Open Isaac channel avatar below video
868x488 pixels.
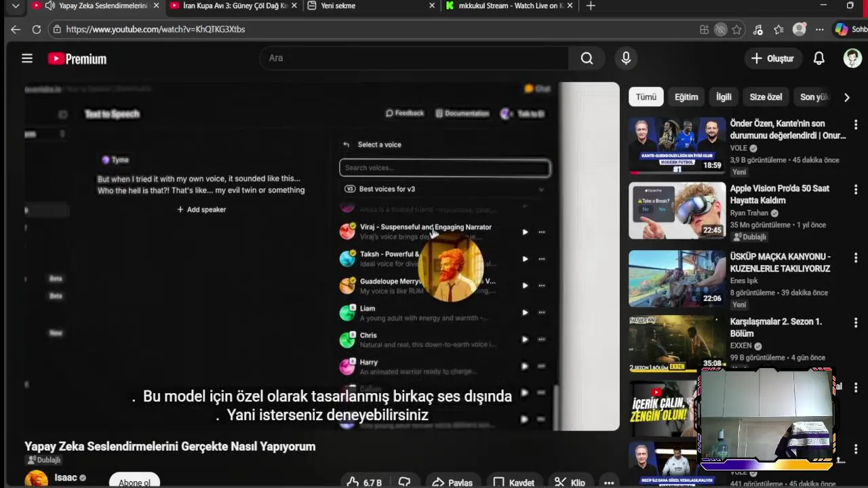tap(37, 479)
